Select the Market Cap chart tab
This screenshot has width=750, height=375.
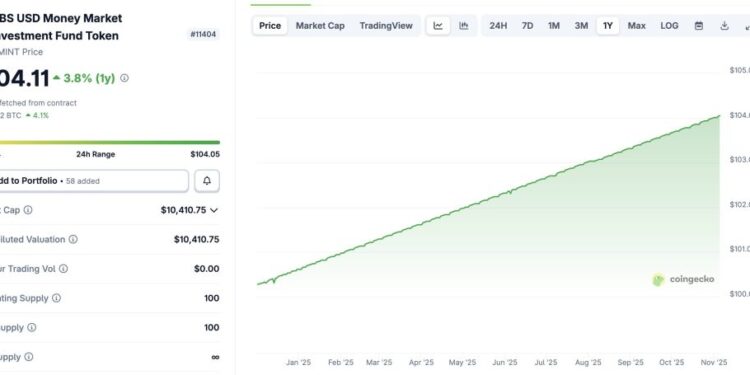click(x=320, y=26)
